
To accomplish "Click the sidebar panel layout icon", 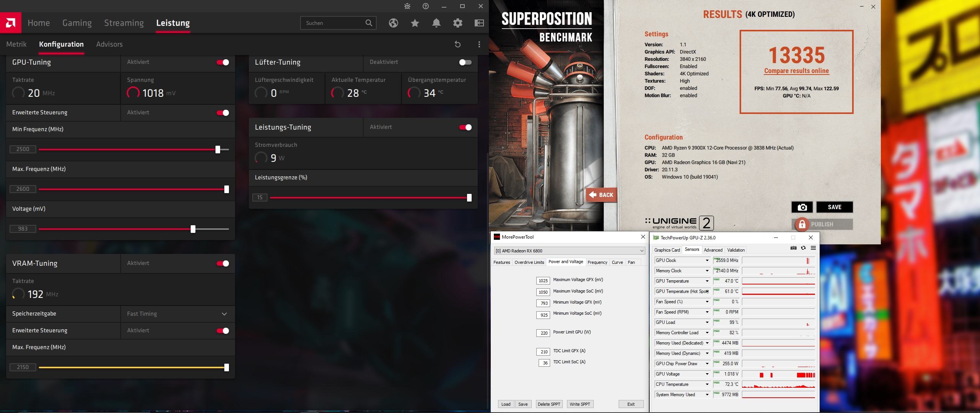I will (x=479, y=23).
